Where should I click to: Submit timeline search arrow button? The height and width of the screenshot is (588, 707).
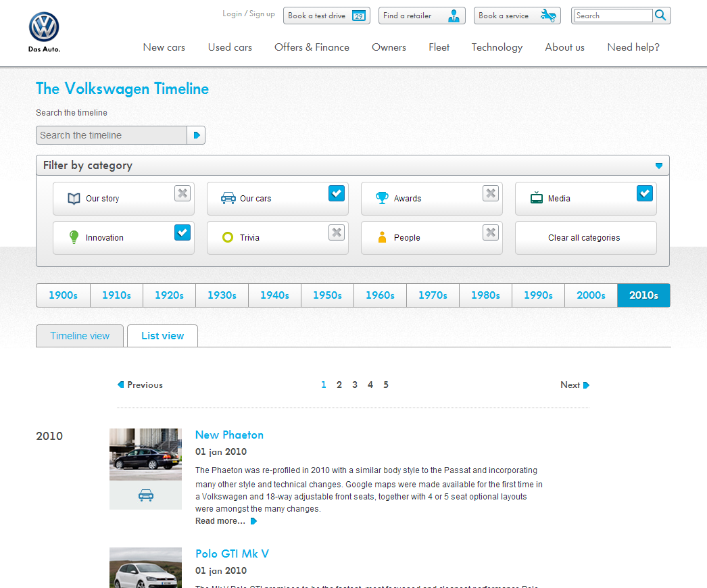(196, 135)
